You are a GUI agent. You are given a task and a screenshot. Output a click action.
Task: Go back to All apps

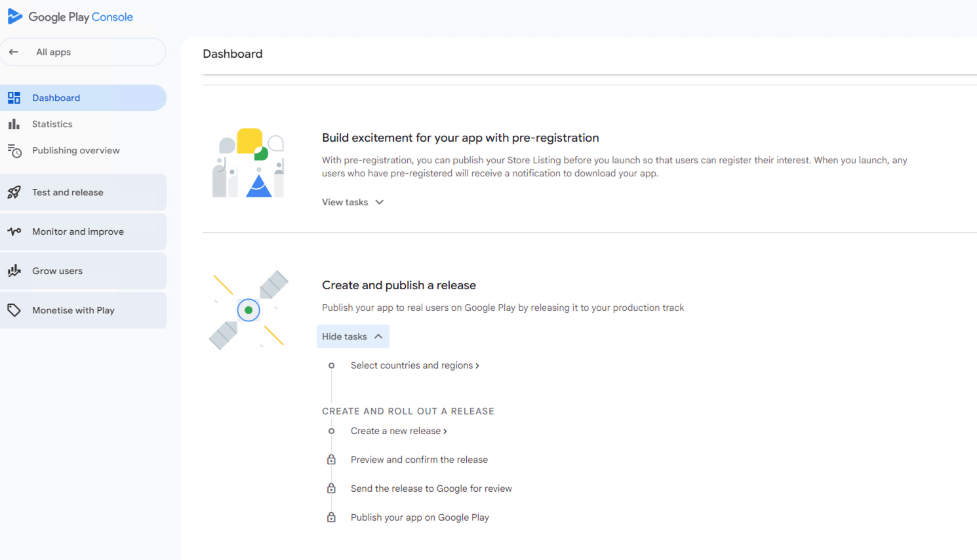[53, 52]
